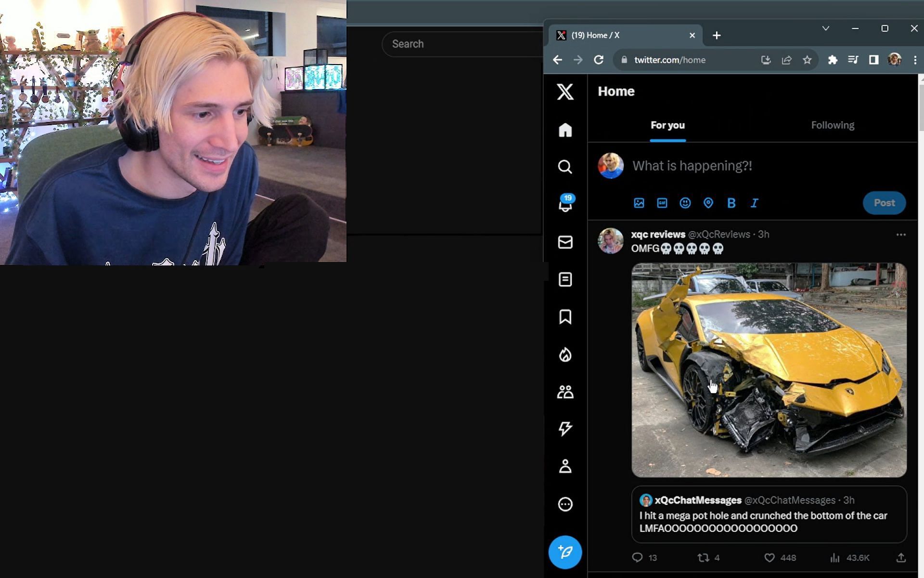Screen dimensions: 924x578
Task: Open the crashed yellow car image
Action: click(769, 370)
